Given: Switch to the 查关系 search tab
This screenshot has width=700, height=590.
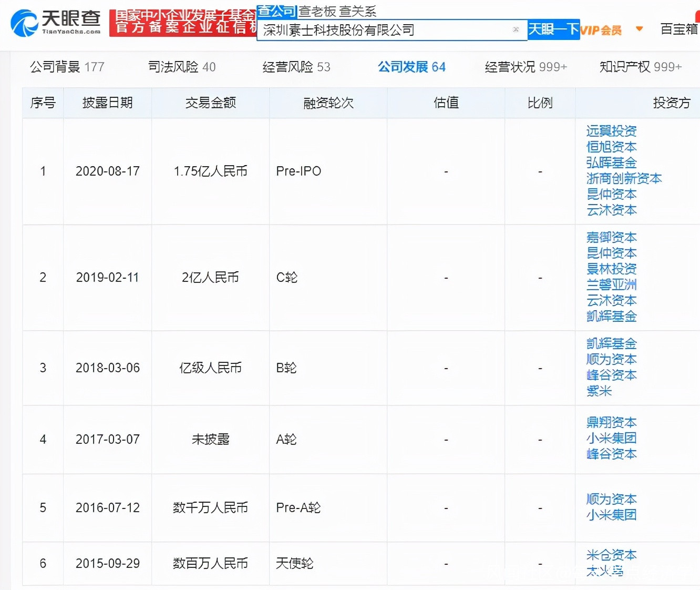Looking at the screenshot, I should [358, 11].
